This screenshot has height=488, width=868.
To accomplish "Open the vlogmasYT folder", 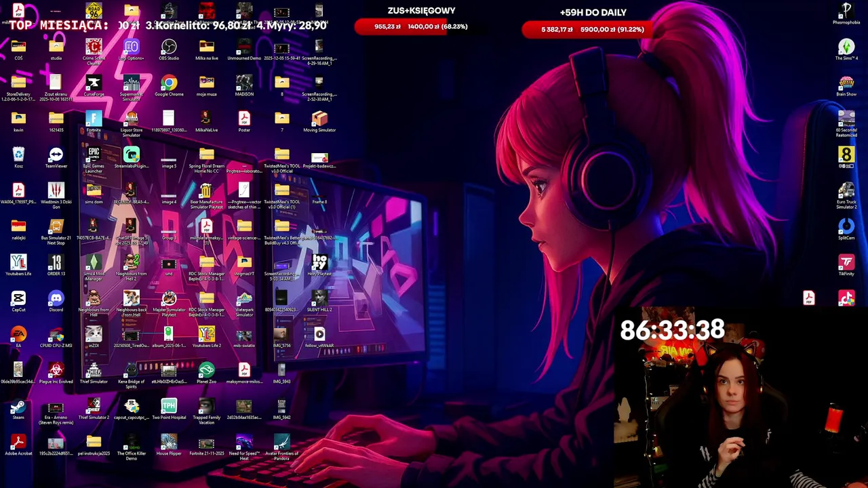I will 244,264.
